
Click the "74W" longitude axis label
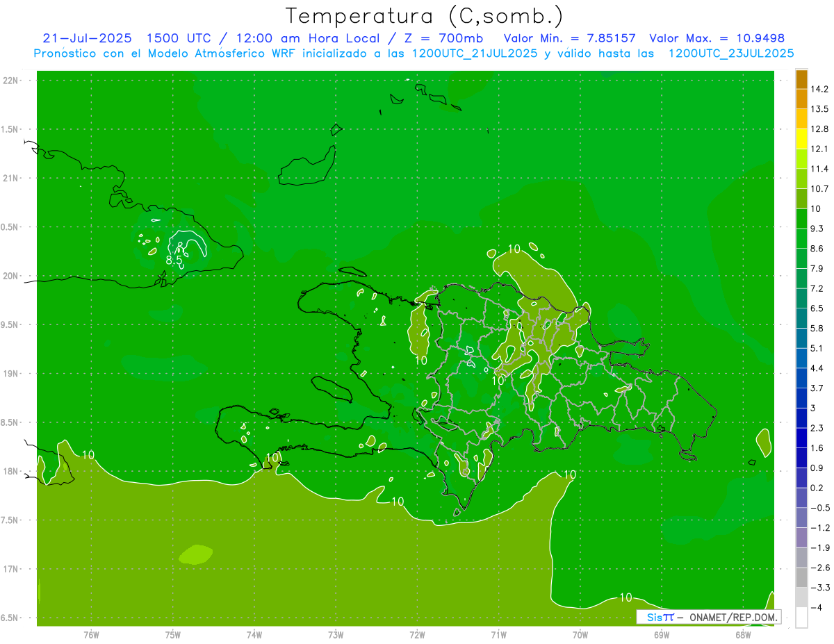click(x=254, y=634)
